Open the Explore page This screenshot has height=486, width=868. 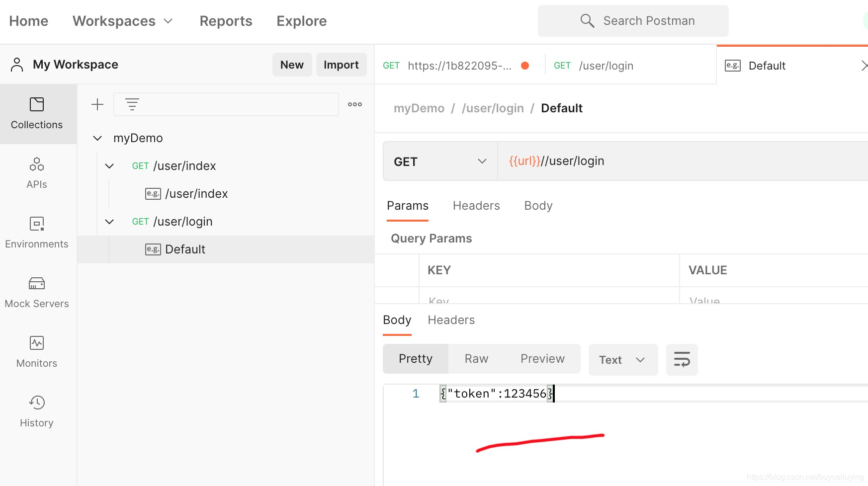point(302,21)
